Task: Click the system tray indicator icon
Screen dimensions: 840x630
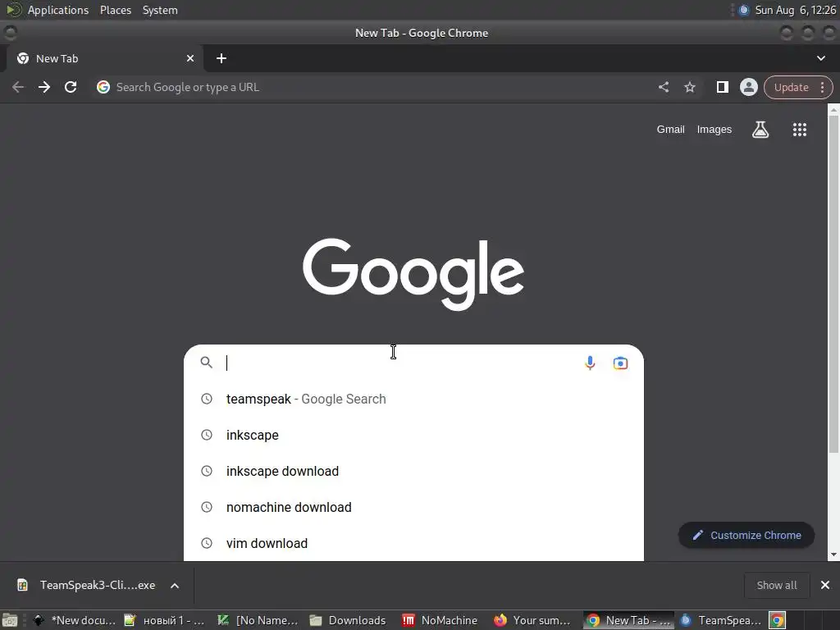Action: tap(743, 10)
